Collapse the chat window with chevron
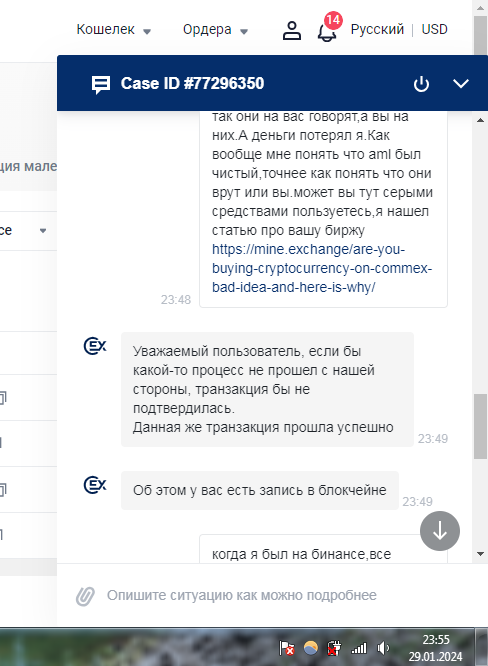 tap(461, 84)
